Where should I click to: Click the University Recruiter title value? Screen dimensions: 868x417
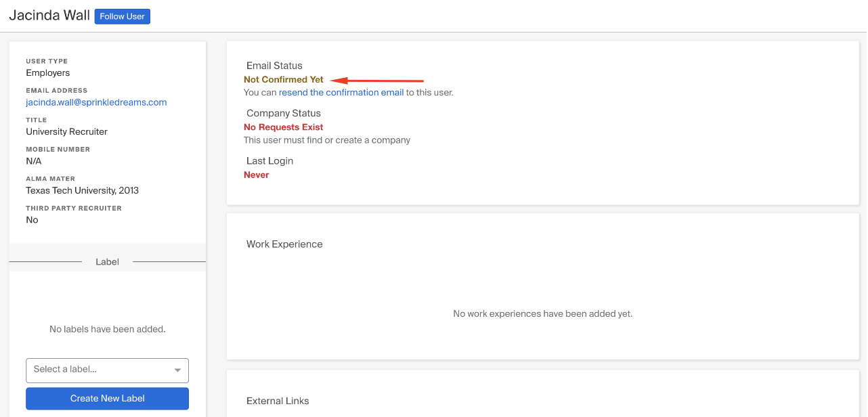pos(67,132)
